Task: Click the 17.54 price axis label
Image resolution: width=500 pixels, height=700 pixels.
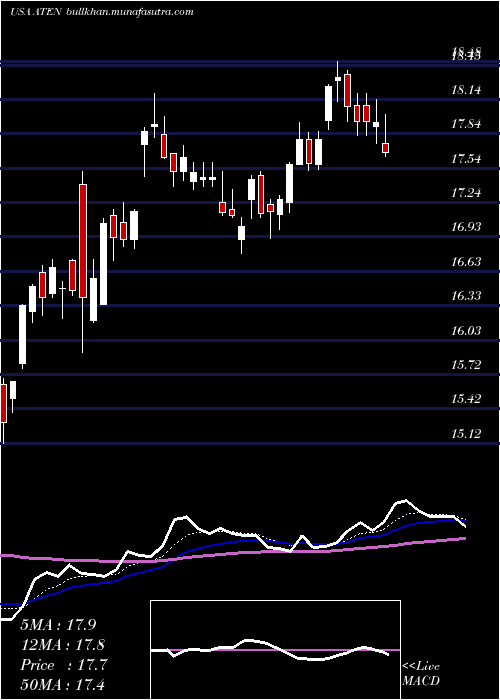Action: point(466,158)
